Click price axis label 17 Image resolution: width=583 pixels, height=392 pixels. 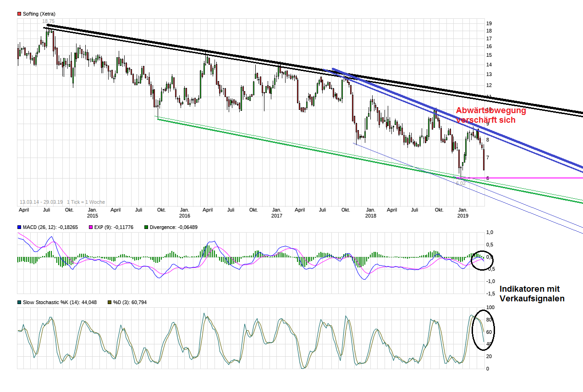click(x=489, y=38)
